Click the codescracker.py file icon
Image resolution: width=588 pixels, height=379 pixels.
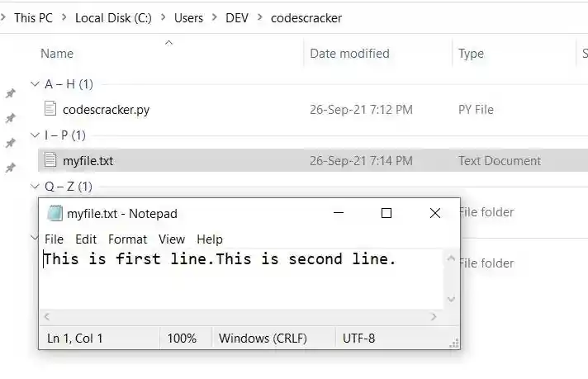(51, 109)
